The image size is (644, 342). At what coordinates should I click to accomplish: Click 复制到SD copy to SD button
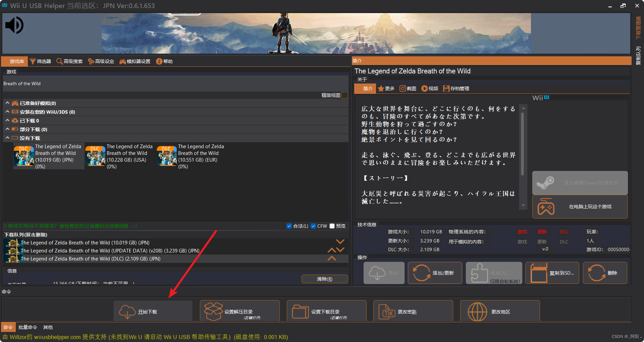552,273
